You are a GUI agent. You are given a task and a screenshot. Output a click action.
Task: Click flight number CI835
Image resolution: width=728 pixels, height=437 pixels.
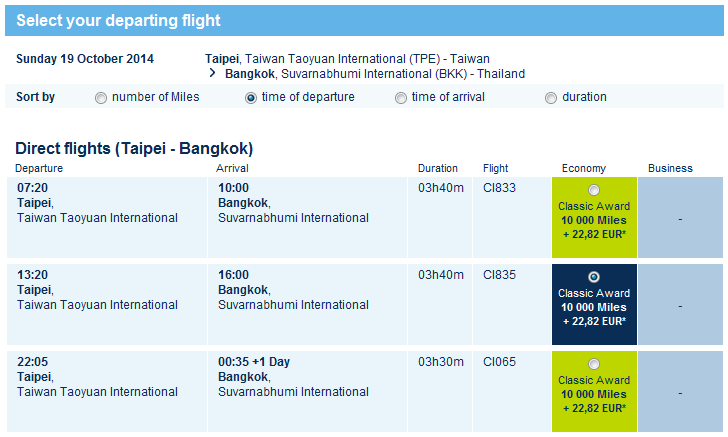coord(499,275)
